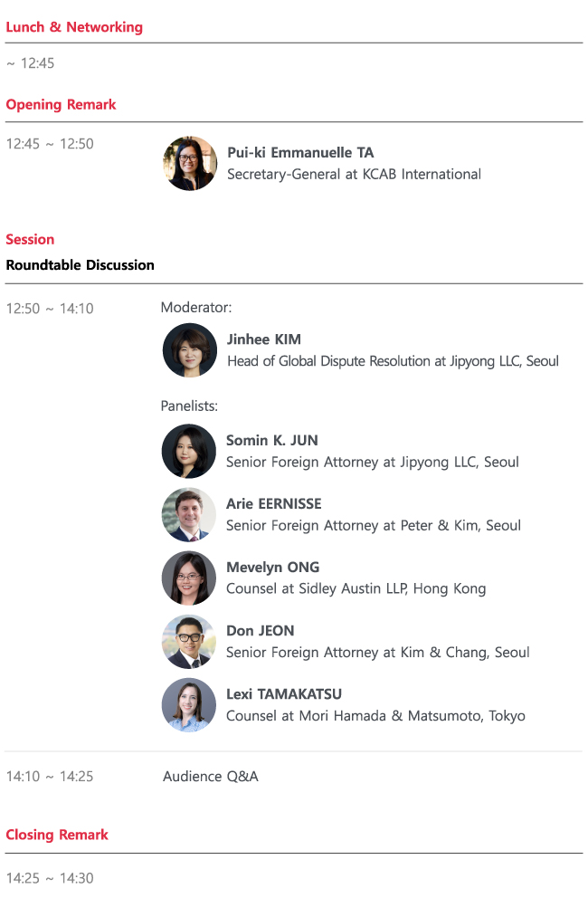Click the Closing Remark heading

click(57, 835)
